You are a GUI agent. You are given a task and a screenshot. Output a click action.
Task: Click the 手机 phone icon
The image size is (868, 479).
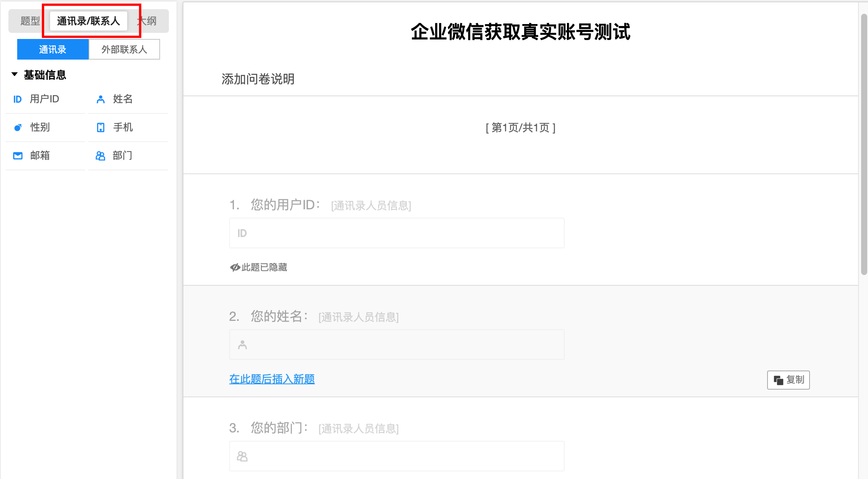(x=100, y=128)
